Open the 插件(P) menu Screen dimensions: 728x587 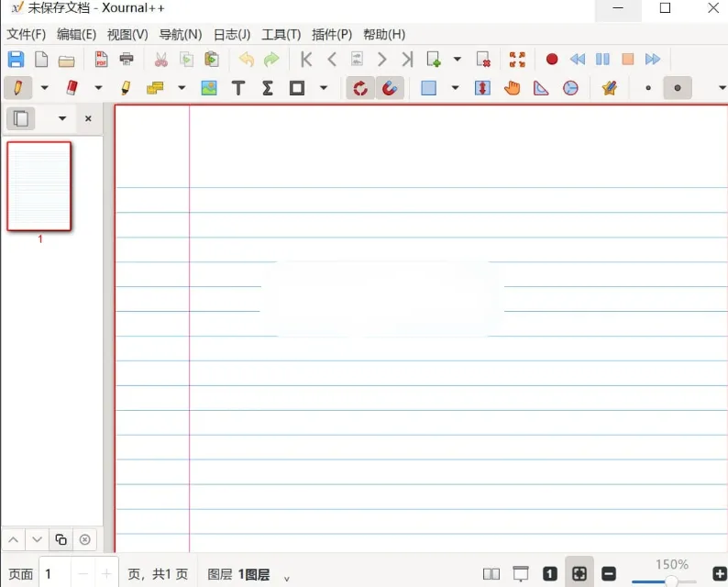[x=332, y=34]
